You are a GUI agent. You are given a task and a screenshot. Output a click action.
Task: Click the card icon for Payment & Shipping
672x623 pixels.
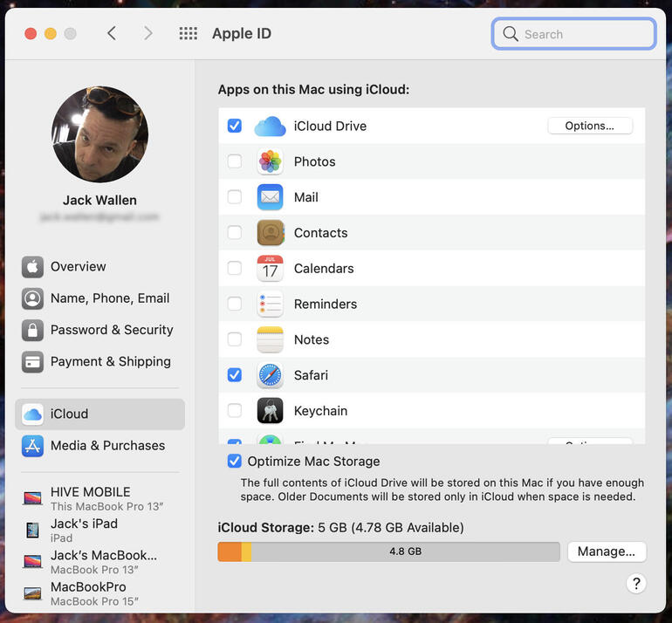pyautogui.click(x=32, y=362)
